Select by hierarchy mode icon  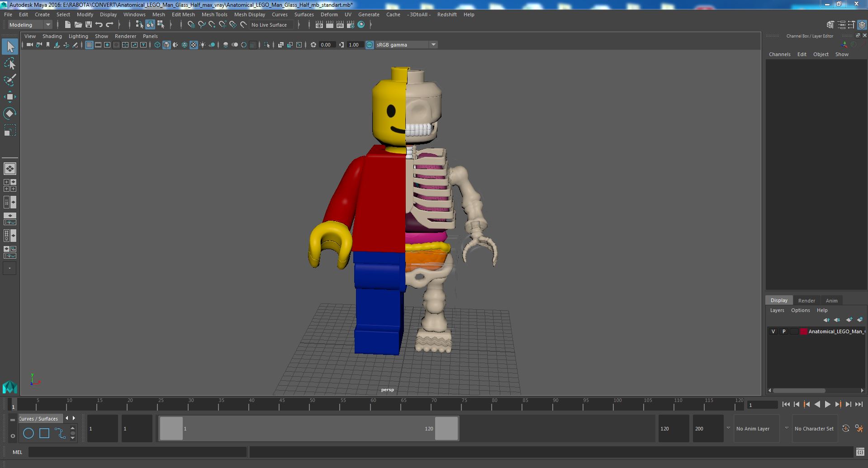[x=140, y=25]
